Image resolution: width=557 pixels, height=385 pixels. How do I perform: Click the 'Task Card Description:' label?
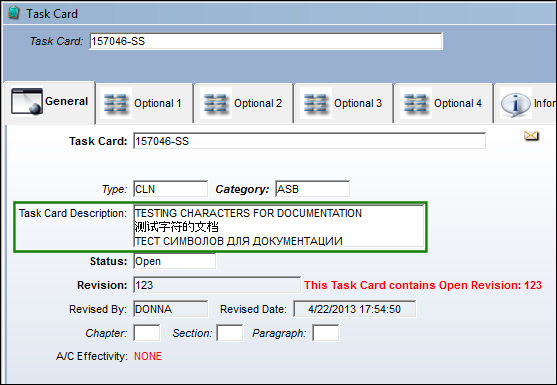click(x=72, y=213)
